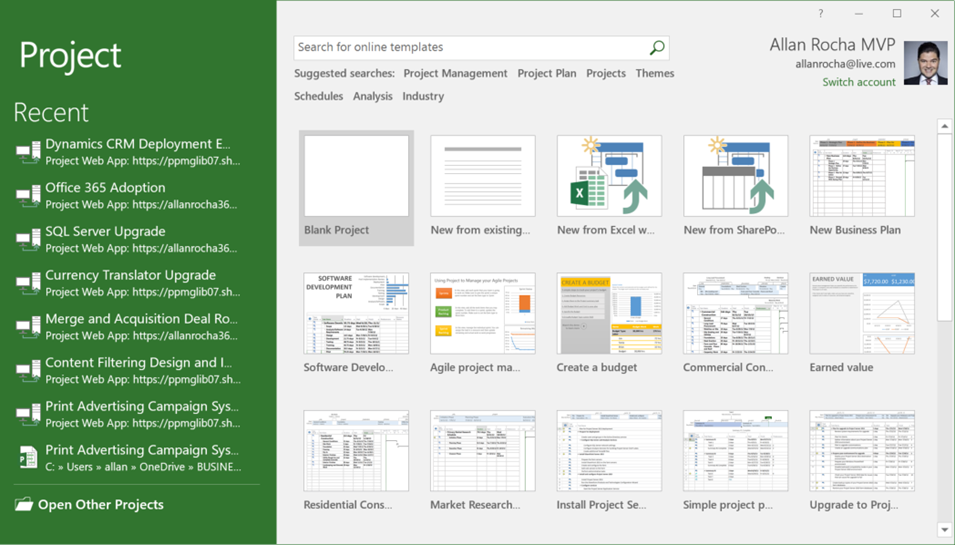Open Simple project plan template
Viewport: 955px width, 545px height.
pos(736,461)
